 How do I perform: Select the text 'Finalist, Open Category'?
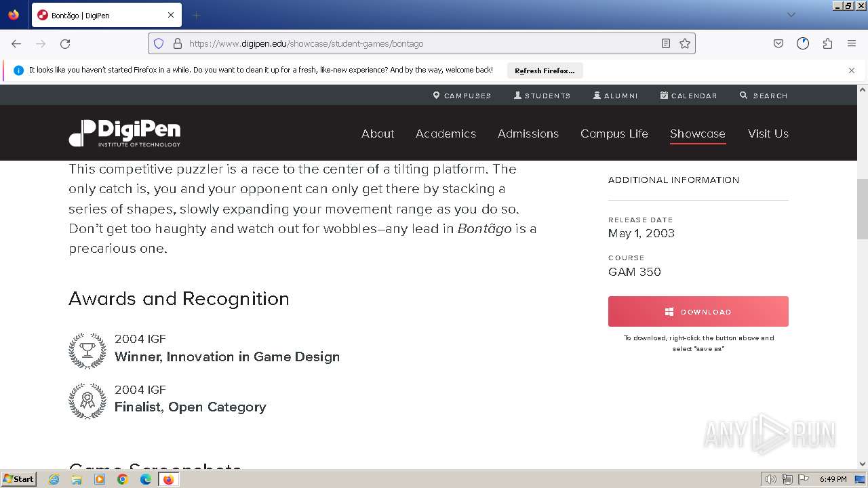pyautogui.click(x=191, y=407)
